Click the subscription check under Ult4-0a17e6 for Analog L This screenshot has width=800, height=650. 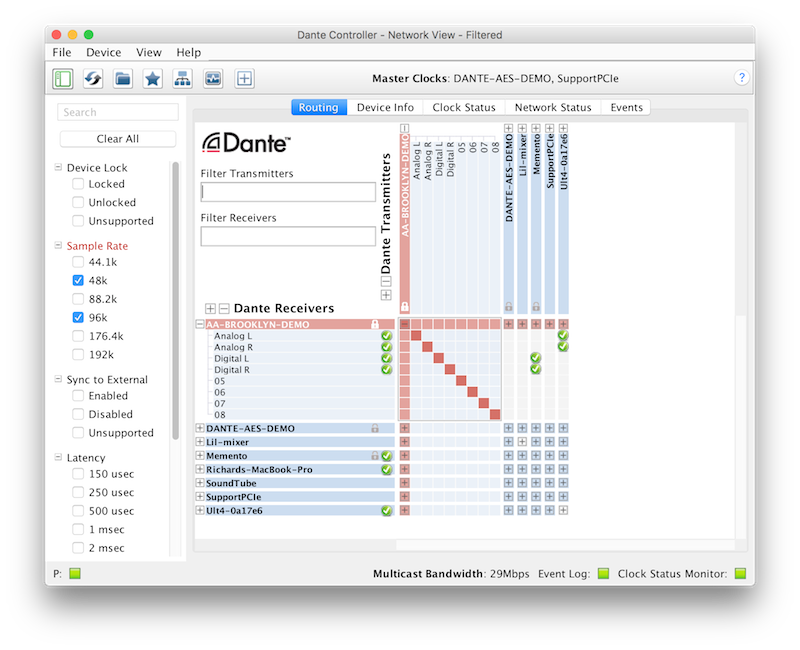point(563,335)
